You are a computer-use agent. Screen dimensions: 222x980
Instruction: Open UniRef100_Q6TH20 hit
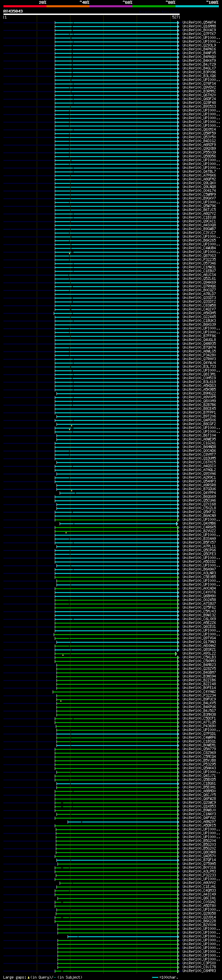click(x=199, y=95)
